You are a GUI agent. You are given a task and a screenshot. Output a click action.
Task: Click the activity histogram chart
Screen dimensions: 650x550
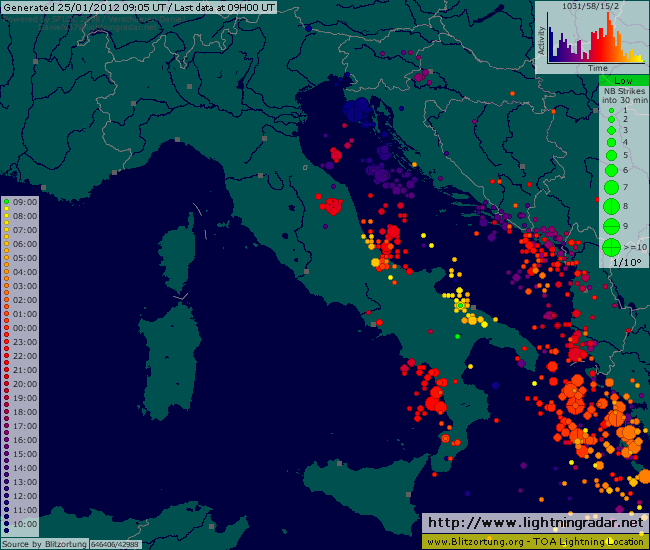pos(596,38)
